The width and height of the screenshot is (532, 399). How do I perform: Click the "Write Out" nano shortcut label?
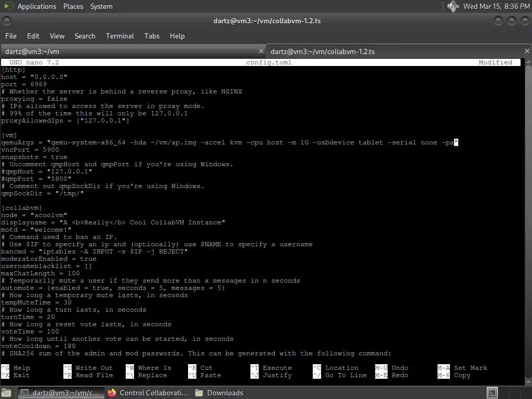(94, 368)
